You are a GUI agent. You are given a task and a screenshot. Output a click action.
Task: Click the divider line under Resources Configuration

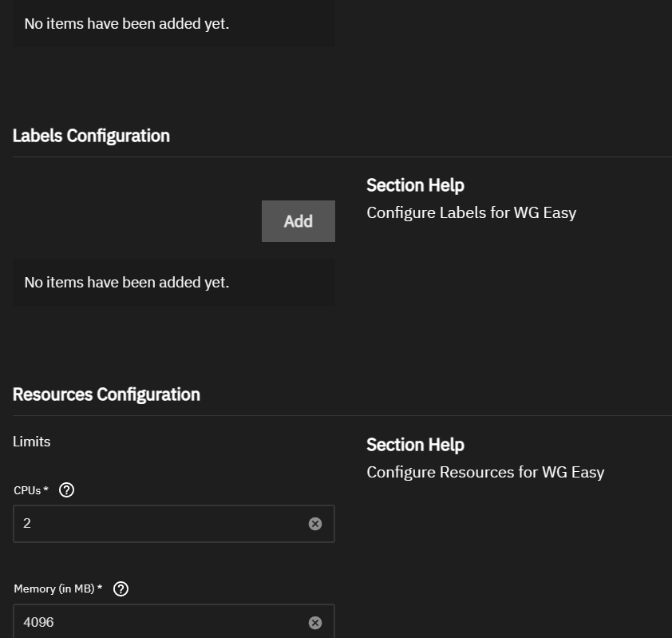[342, 415]
